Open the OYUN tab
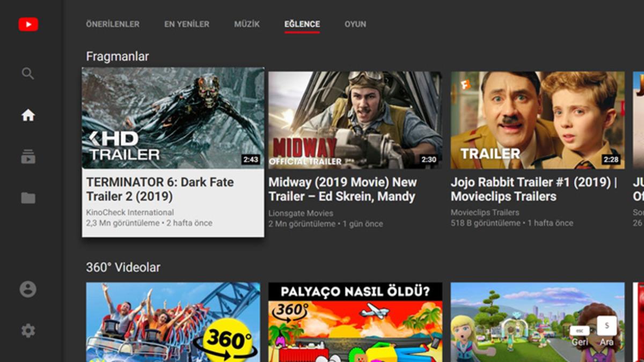This screenshot has width=644, height=362. 355,24
